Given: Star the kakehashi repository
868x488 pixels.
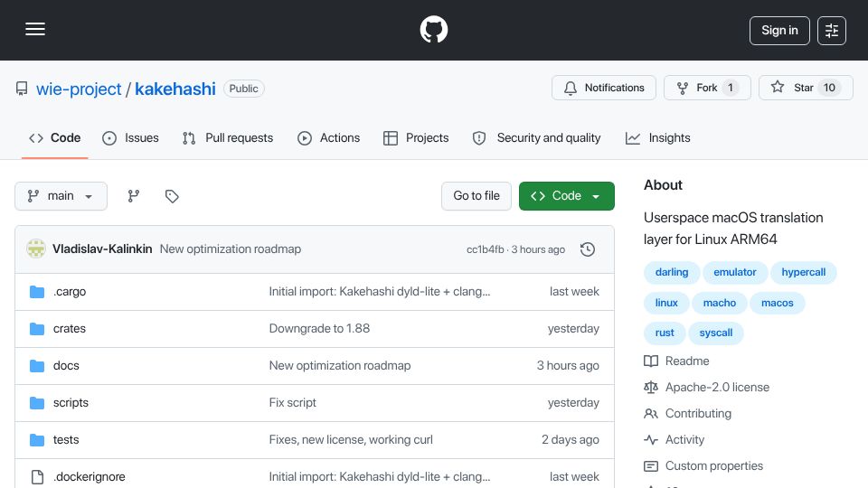Looking at the screenshot, I should [806, 88].
